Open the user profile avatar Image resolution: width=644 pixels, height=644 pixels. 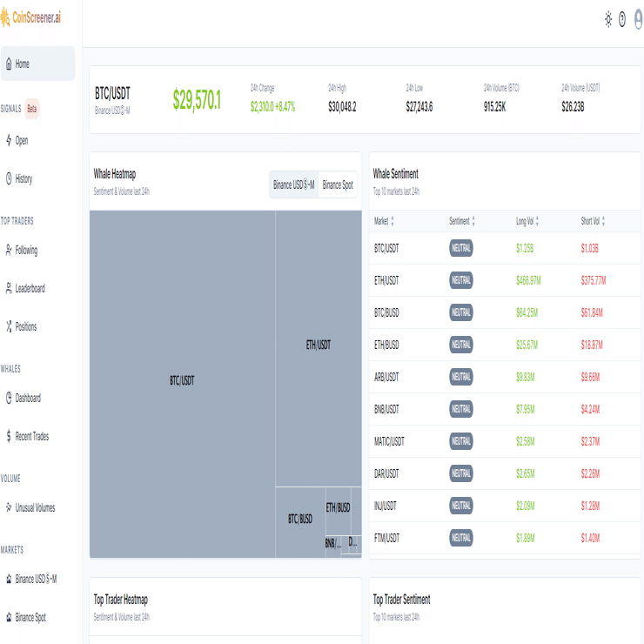(639, 19)
